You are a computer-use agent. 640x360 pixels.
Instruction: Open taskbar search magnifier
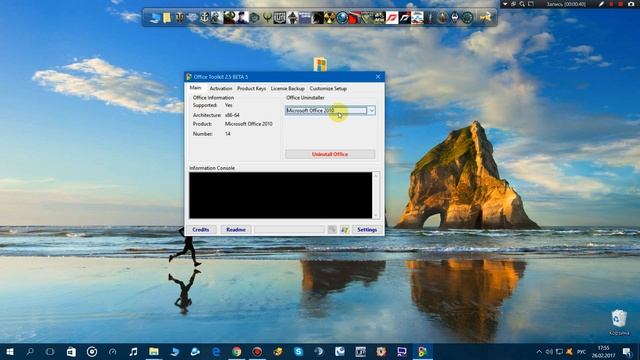click(x=30, y=351)
